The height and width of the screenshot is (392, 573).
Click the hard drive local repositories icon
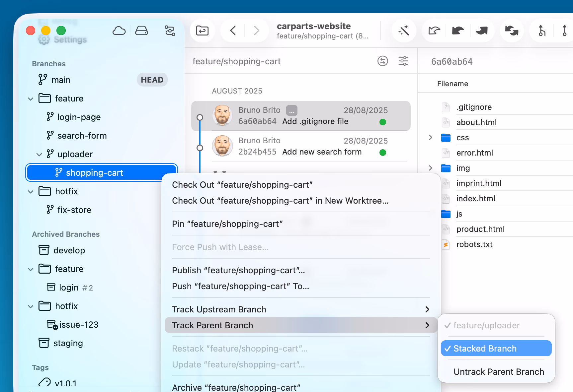click(141, 31)
